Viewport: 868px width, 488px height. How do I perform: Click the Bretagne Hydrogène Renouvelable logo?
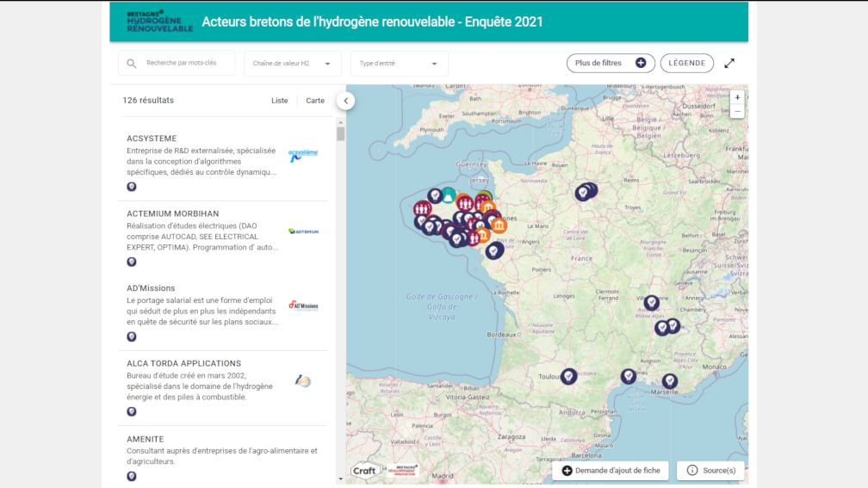160,22
